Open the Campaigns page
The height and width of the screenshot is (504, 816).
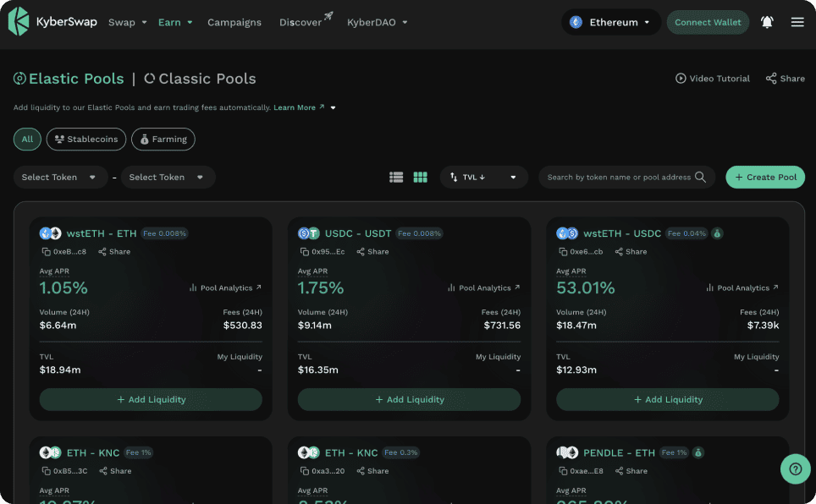click(x=234, y=22)
